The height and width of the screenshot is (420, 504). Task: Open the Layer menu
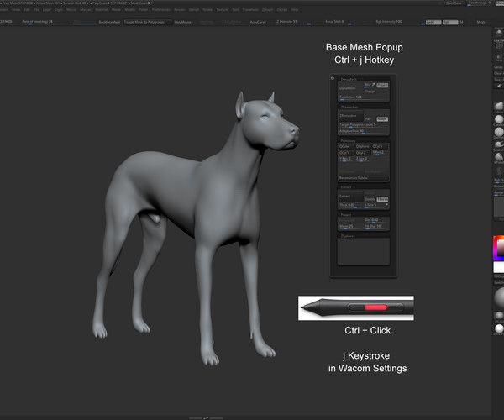pyautogui.click(x=47, y=9)
